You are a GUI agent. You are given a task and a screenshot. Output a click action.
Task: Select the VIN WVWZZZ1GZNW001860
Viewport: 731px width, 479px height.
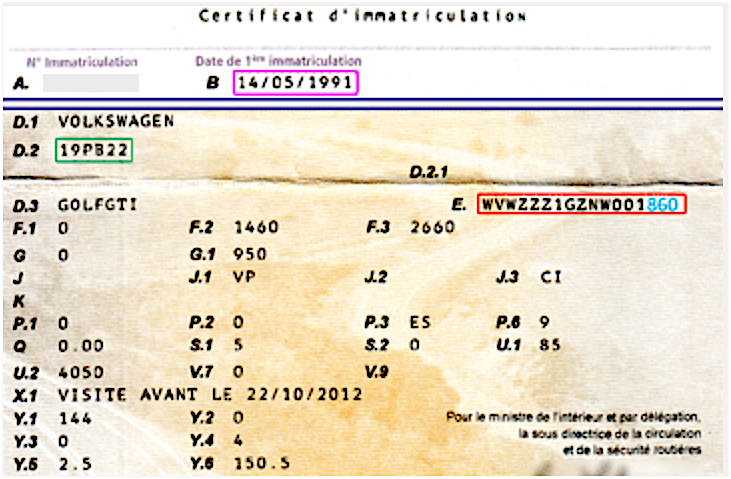(x=580, y=205)
